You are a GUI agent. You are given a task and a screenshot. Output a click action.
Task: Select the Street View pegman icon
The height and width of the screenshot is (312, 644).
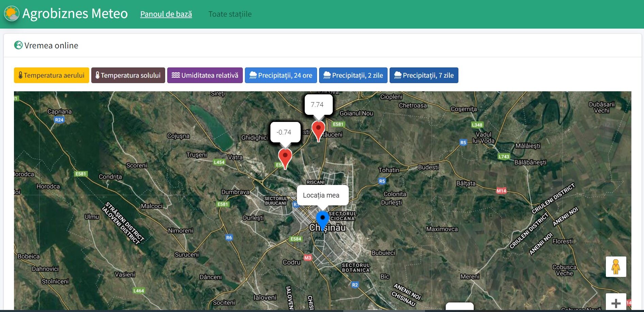coord(616,267)
